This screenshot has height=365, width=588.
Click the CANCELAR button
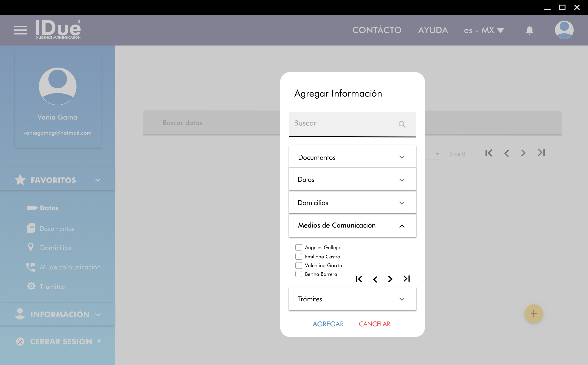click(x=374, y=324)
